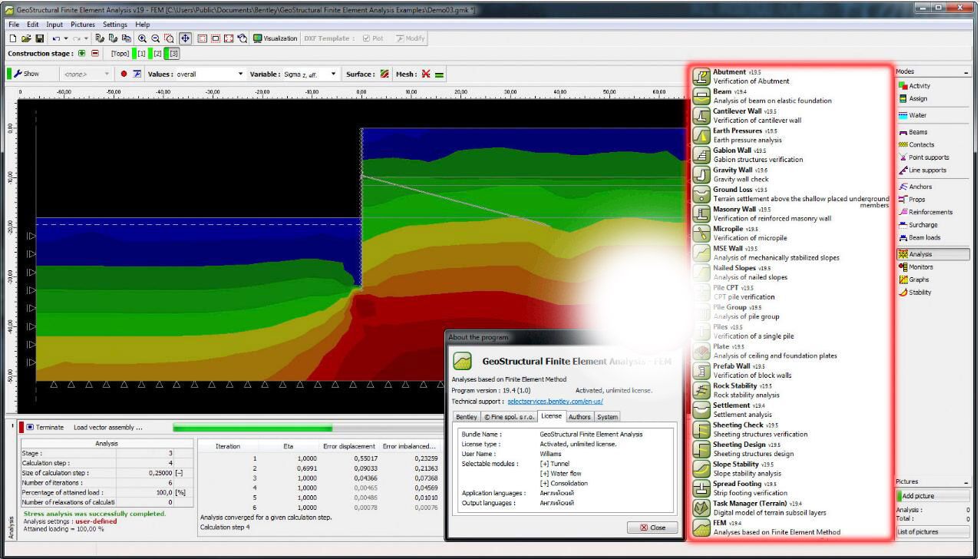Click the analysis progress bar

pos(309,428)
